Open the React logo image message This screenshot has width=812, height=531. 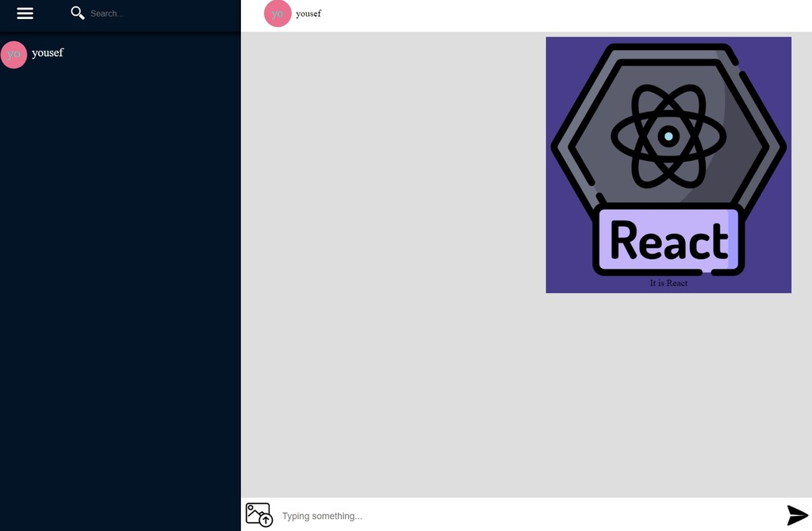point(668,158)
